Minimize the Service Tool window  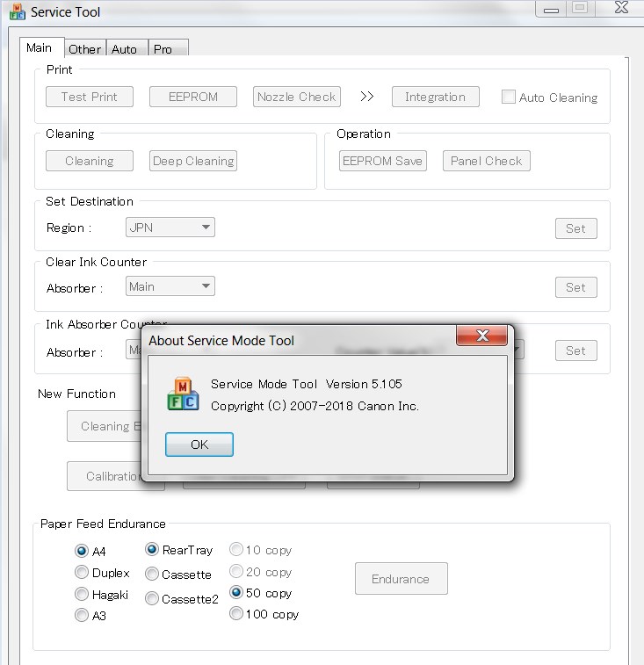click(551, 10)
